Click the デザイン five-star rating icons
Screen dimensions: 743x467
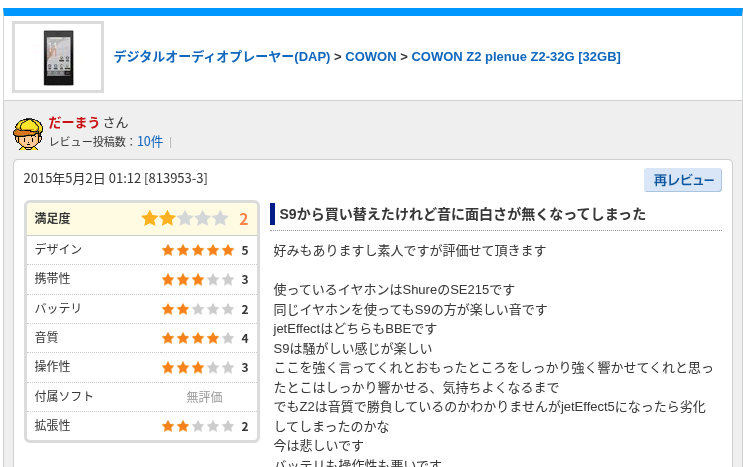pos(198,250)
